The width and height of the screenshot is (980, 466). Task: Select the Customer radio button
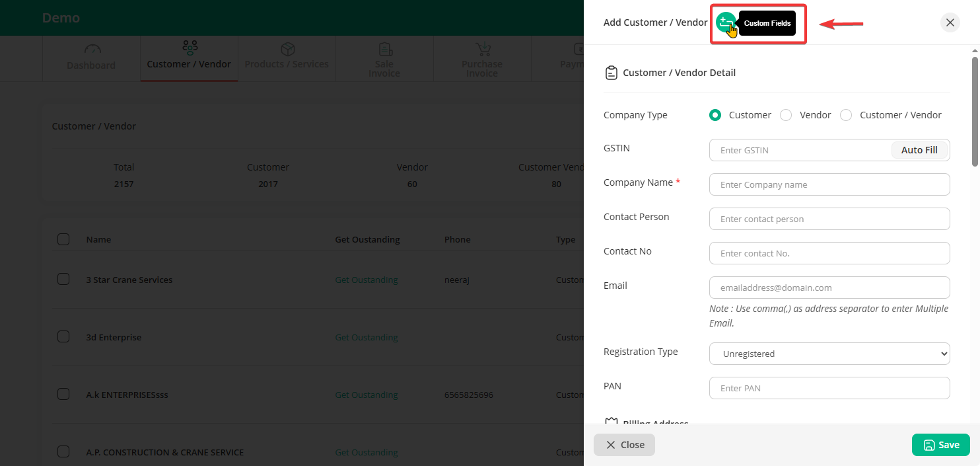pyautogui.click(x=715, y=115)
